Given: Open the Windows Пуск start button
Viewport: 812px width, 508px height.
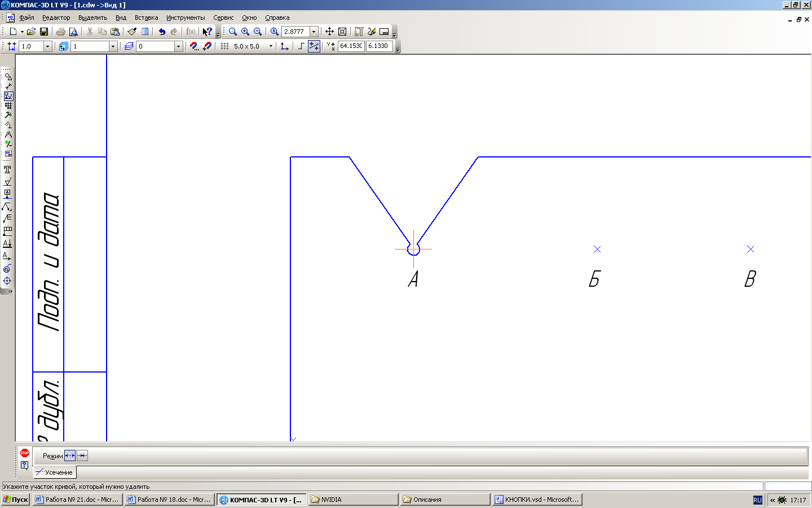Looking at the screenshot, I should point(16,500).
